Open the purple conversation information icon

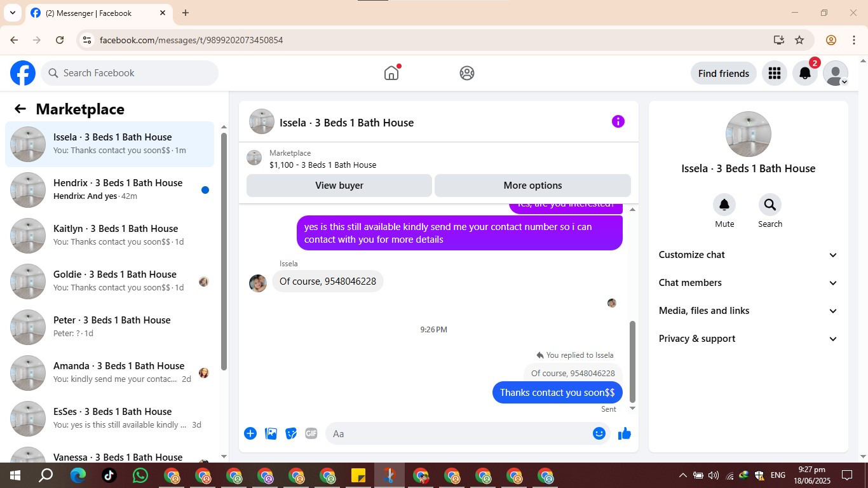[618, 121]
